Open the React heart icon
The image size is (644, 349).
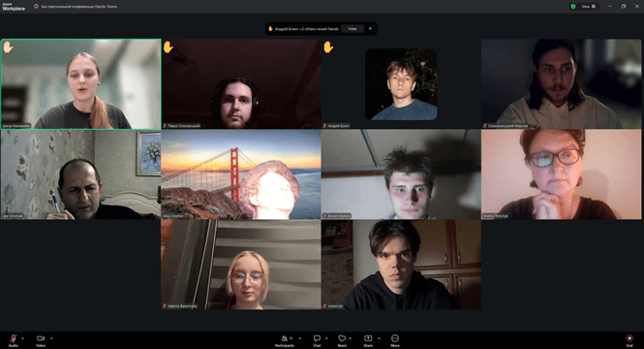click(x=342, y=338)
